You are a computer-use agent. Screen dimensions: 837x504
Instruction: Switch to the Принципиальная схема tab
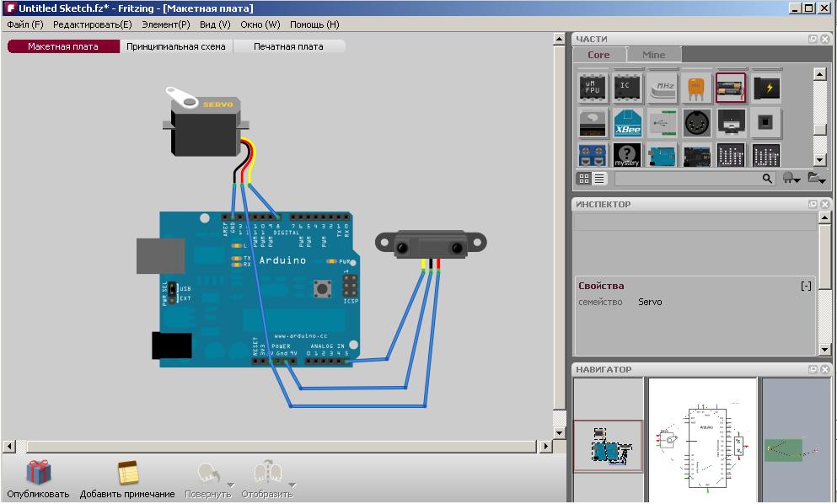click(x=176, y=46)
